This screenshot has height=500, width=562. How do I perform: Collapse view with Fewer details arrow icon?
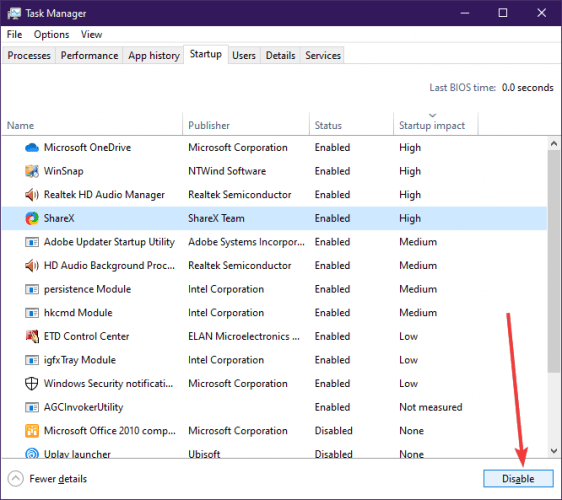(x=15, y=478)
